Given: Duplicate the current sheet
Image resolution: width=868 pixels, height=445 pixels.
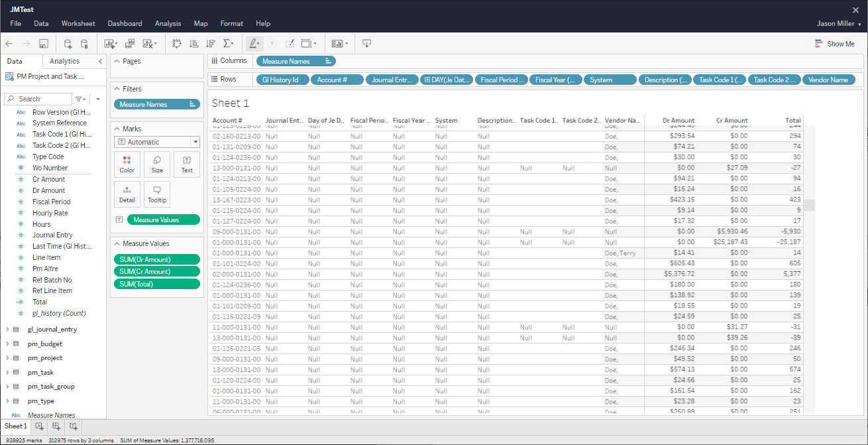Looking at the screenshot, I should [x=131, y=44].
